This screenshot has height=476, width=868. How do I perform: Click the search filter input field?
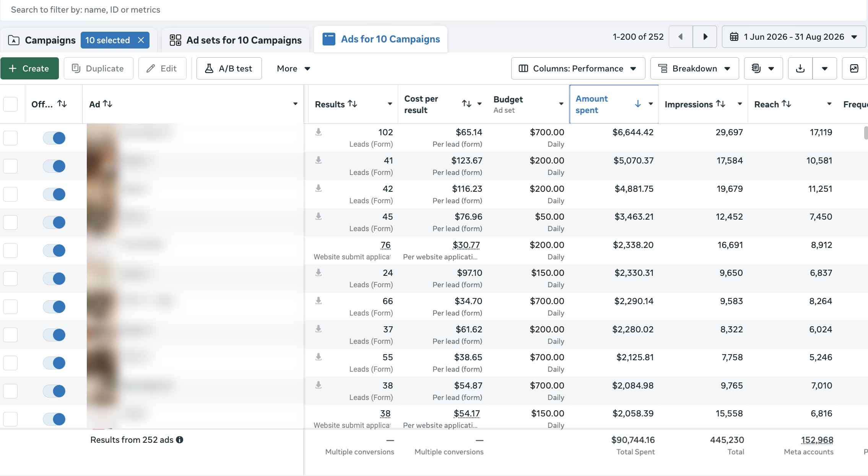(433, 10)
